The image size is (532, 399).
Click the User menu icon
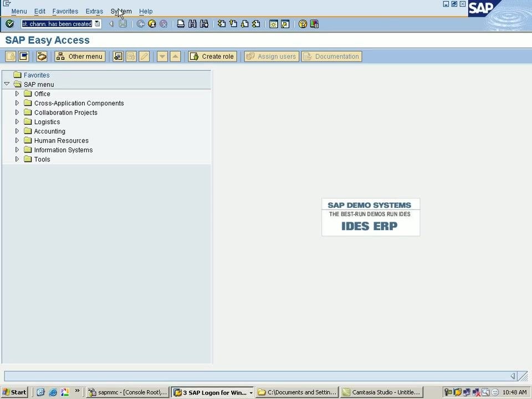click(x=11, y=57)
